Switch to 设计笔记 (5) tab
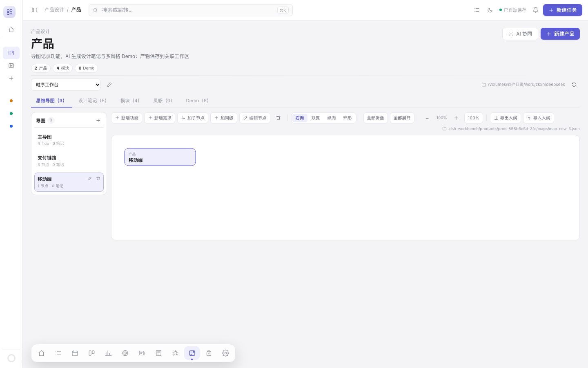The image size is (588, 368). pos(92,101)
